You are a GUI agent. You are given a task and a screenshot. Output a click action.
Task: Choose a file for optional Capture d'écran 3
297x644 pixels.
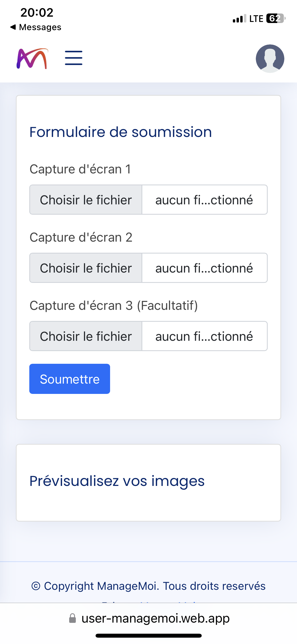pyautogui.click(x=86, y=336)
